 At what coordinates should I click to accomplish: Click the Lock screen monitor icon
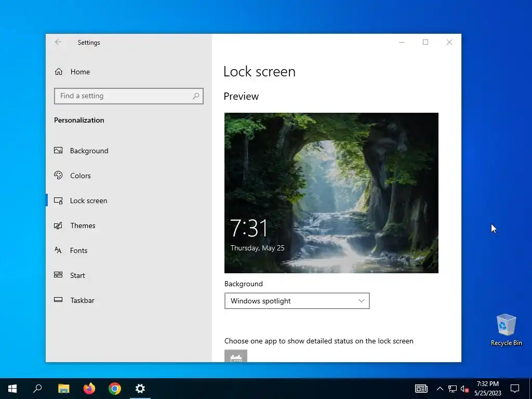[x=58, y=201]
